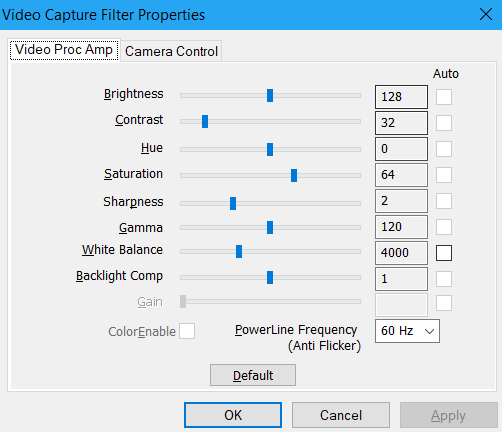Cancel the dialog changes
Viewport: 502px width, 432px height.
tap(341, 415)
